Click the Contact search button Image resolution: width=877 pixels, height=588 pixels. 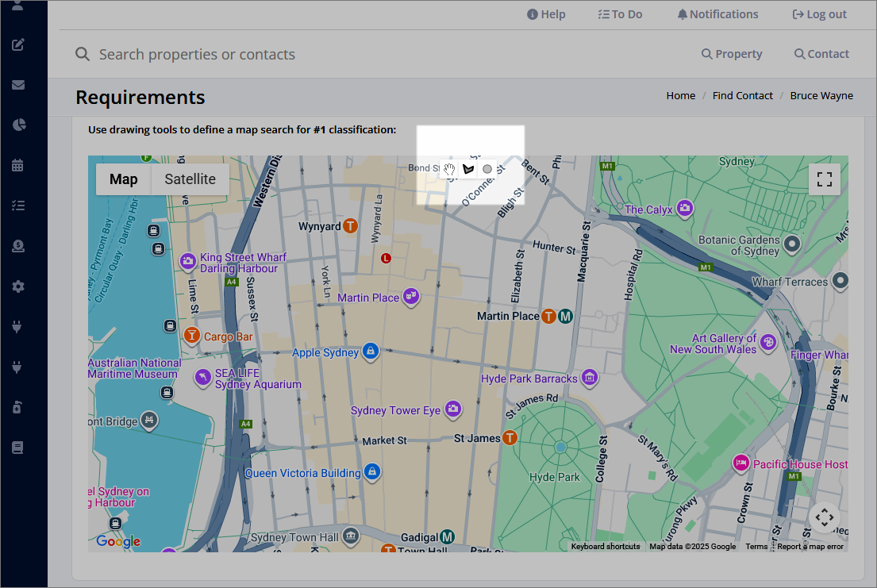click(821, 54)
